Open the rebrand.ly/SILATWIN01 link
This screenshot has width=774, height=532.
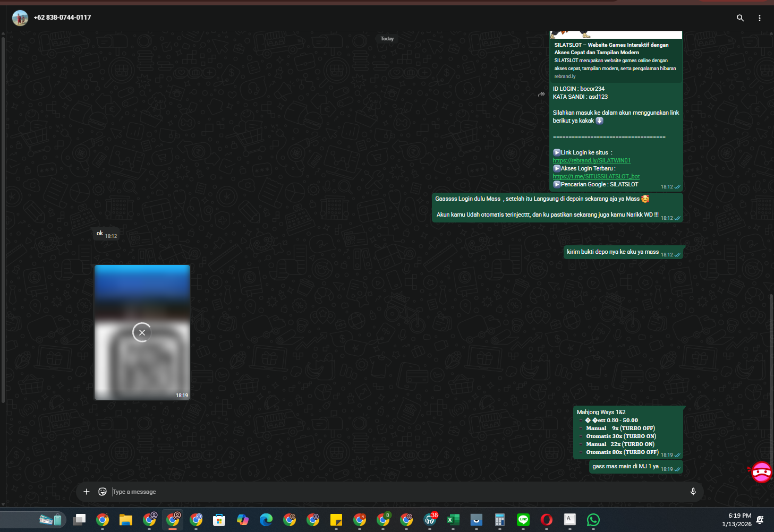[x=591, y=160]
